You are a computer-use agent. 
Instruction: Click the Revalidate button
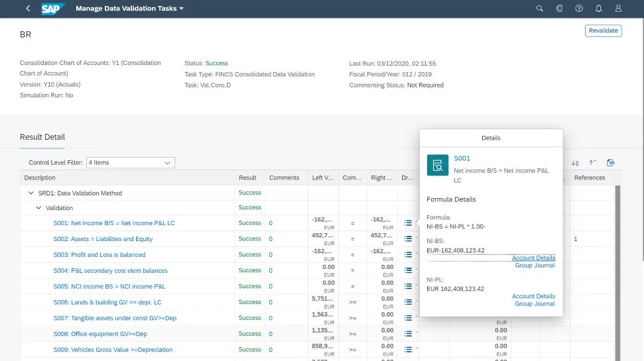tap(603, 30)
